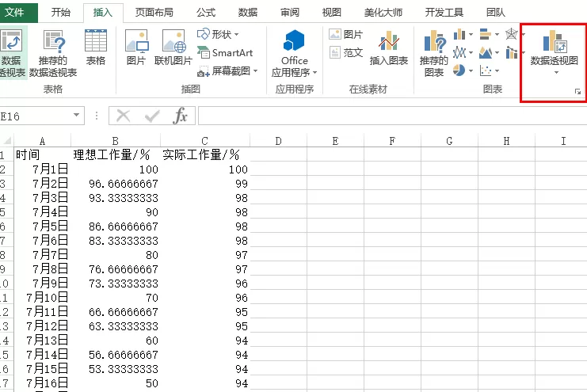Expand the 屏幕截图 screenshot dropdown

(255, 70)
